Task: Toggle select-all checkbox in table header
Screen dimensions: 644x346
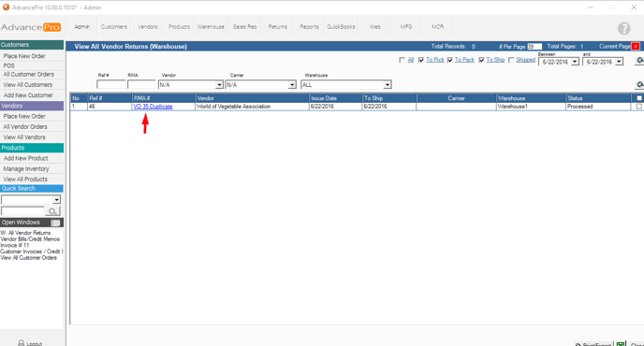Action: (x=639, y=98)
